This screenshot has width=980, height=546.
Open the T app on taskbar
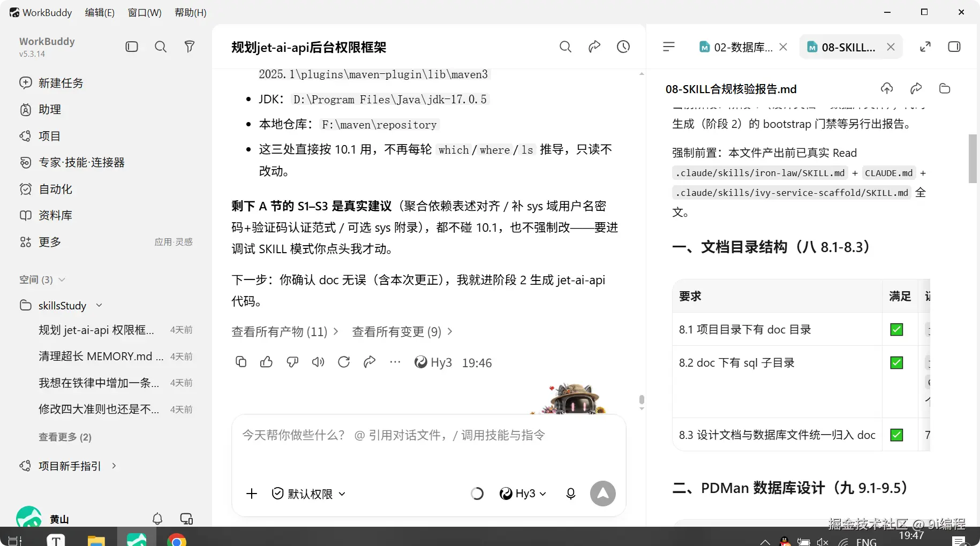click(x=56, y=540)
